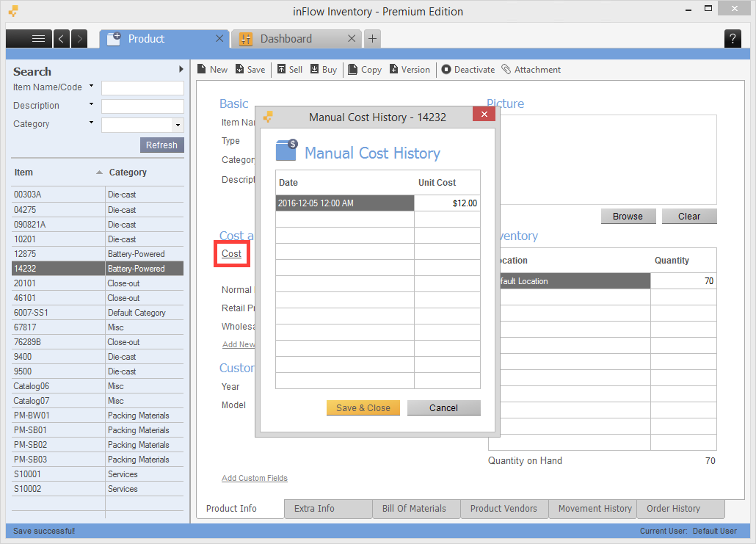Select item S10002 in the list

(x=98, y=488)
